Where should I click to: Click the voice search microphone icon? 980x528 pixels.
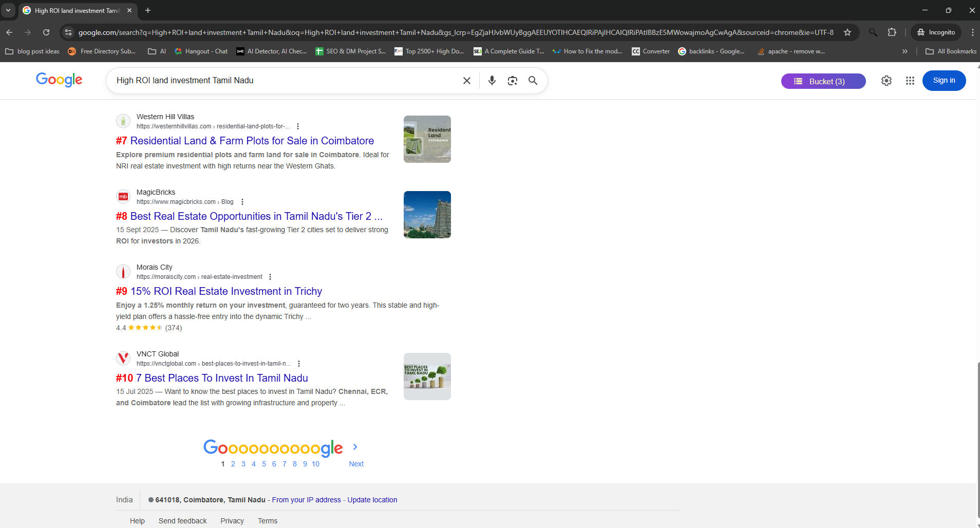pos(492,81)
